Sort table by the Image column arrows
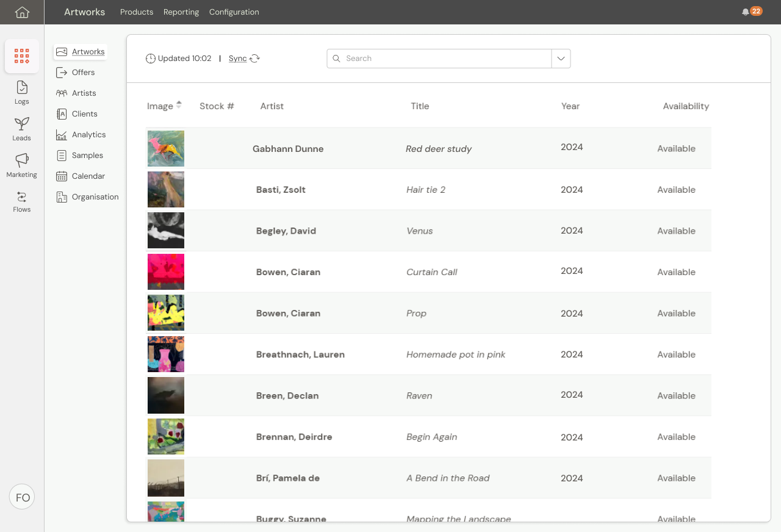Image resolution: width=781 pixels, height=532 pixels. (179, 105)
